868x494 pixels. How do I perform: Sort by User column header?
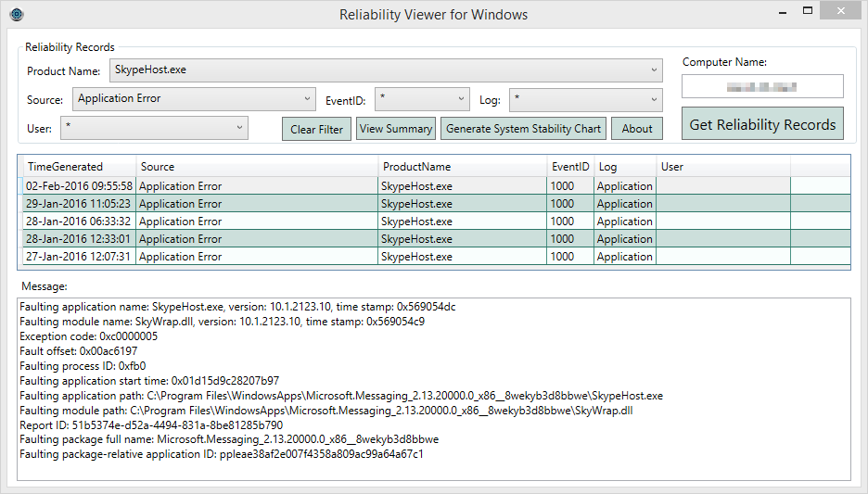tap(723, 167)
